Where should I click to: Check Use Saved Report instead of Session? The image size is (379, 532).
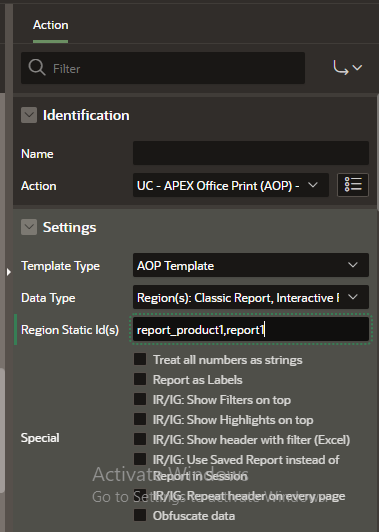(140, 459)
